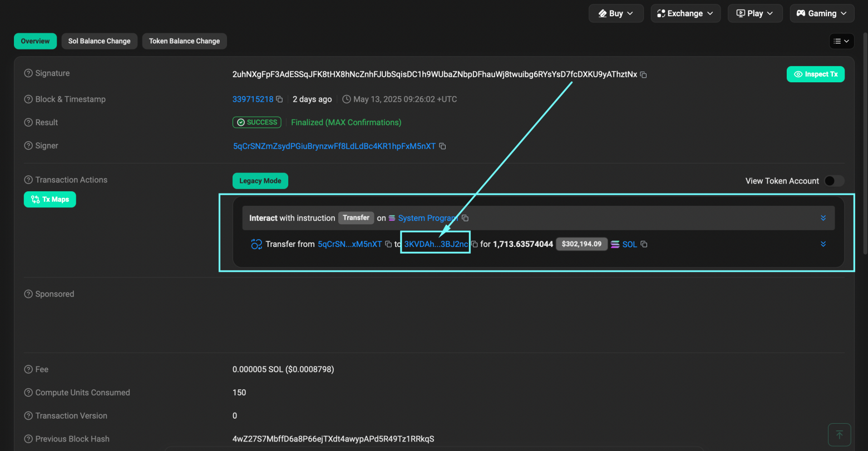Open recipient address 3KVDAh...3BJ2nc link
This screenshot has height=451, width=868.
[436, 244]
